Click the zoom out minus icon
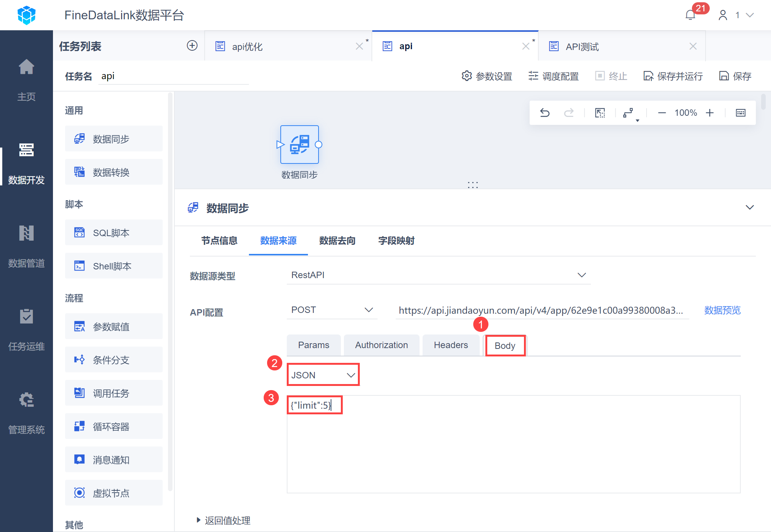 [662, 113]
